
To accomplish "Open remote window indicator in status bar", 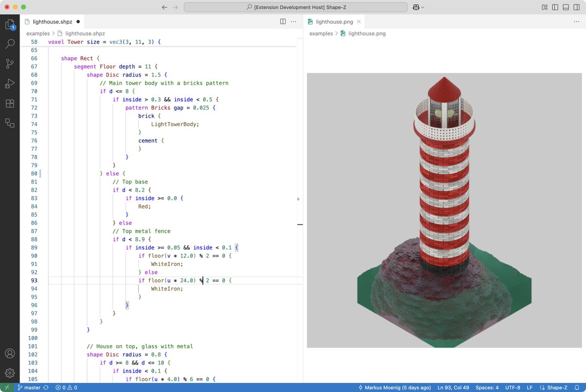I will tap(6, 388).
